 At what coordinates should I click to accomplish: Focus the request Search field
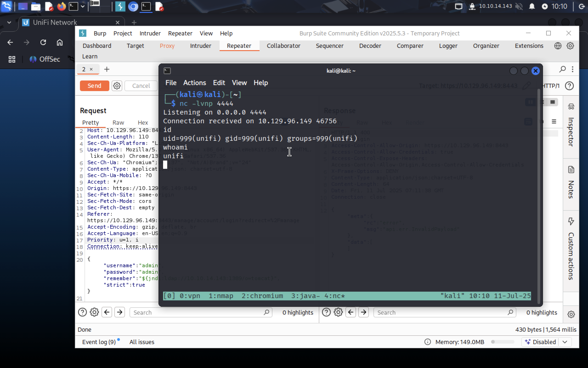(x=201, y=312)
